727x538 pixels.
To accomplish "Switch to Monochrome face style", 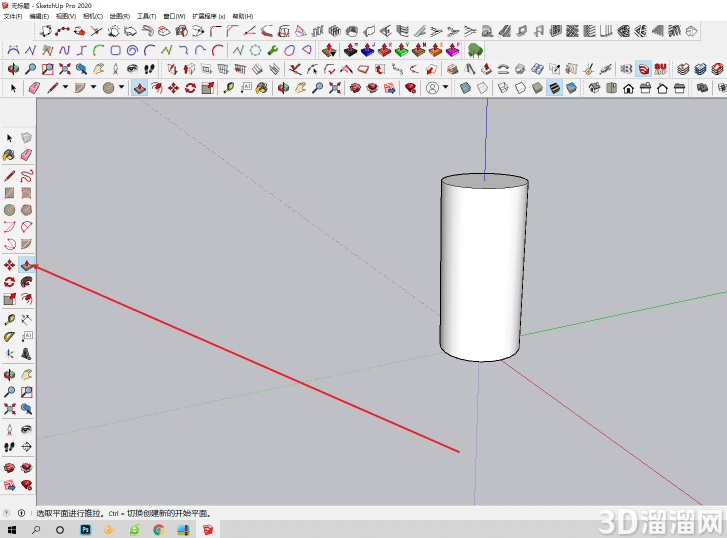I will (571, 88).
